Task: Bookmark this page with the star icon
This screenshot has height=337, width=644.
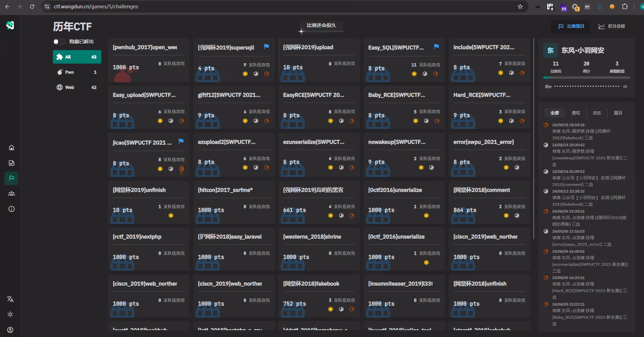Action: [520, 7]
